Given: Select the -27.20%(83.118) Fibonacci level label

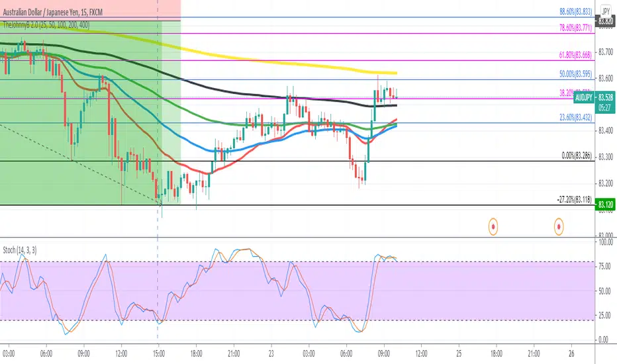Looking at the screenshot, I should pyautogui.click(x=574, y=199).
